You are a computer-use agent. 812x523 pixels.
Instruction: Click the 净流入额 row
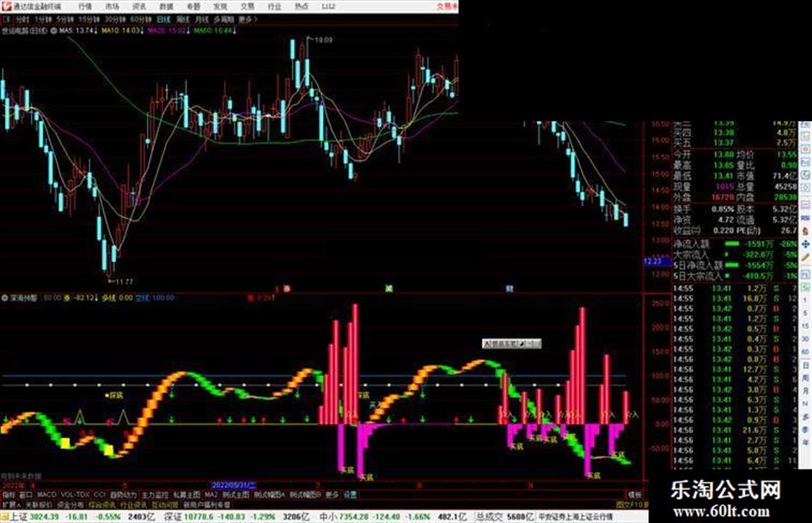735,244
